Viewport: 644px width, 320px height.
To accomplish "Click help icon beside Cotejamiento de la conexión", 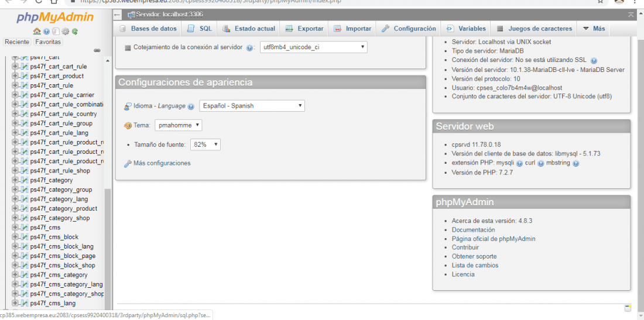I will 250,47.
